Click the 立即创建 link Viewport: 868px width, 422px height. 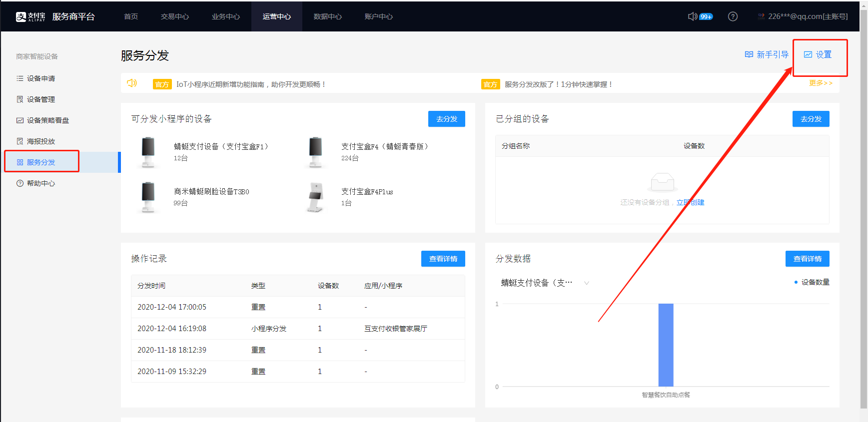[x=691, y=202]
